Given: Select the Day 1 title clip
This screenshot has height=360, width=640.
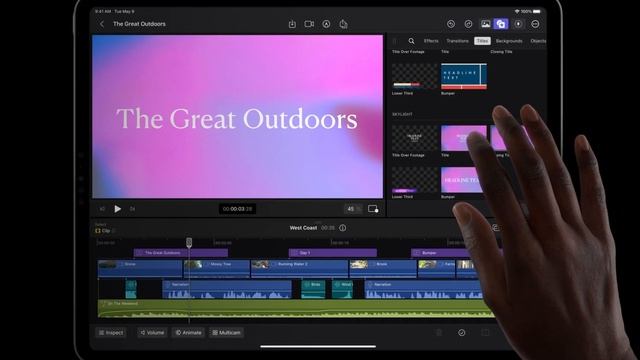Looking at the screenshot, I should tap(333, 253).
